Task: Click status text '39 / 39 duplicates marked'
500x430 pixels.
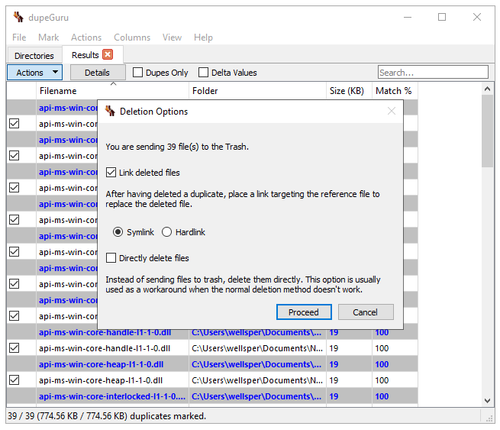Action: (107, 416)
